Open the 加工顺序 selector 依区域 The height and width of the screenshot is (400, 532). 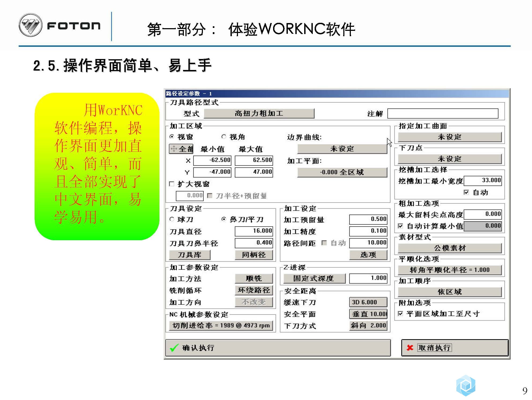pos(450,292)
